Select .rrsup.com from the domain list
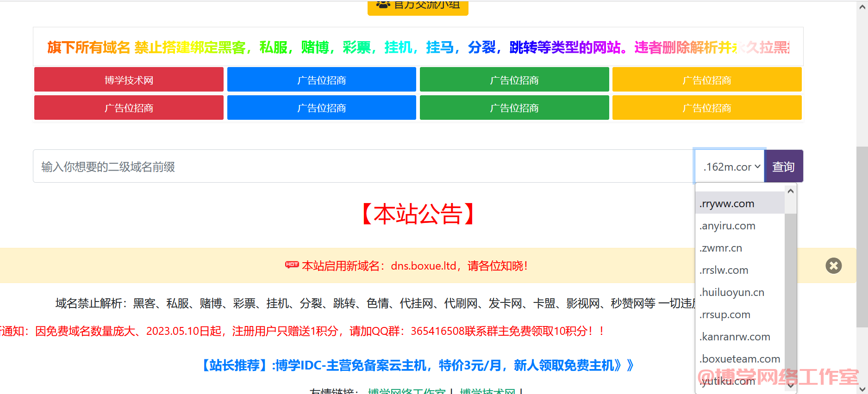 tap(740, 314)
